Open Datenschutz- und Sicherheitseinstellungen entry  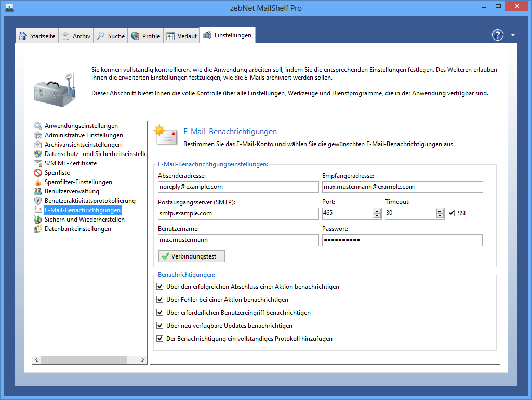(96, 154)
